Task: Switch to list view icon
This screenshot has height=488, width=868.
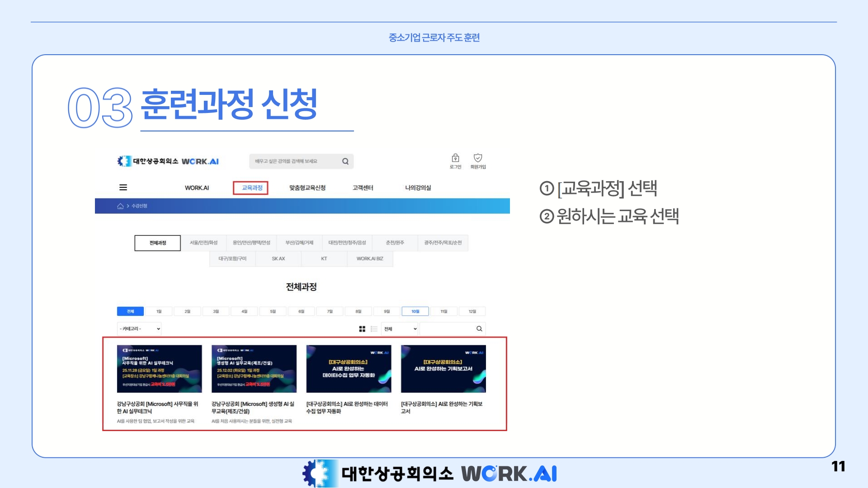Action: coord(374,329)
